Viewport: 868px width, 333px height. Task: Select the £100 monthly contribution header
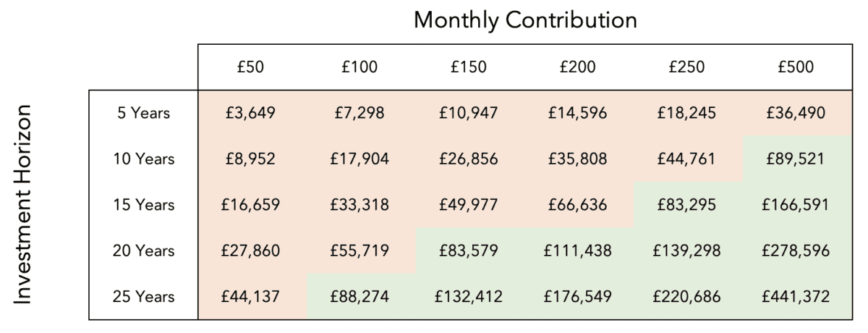point(359,67)
